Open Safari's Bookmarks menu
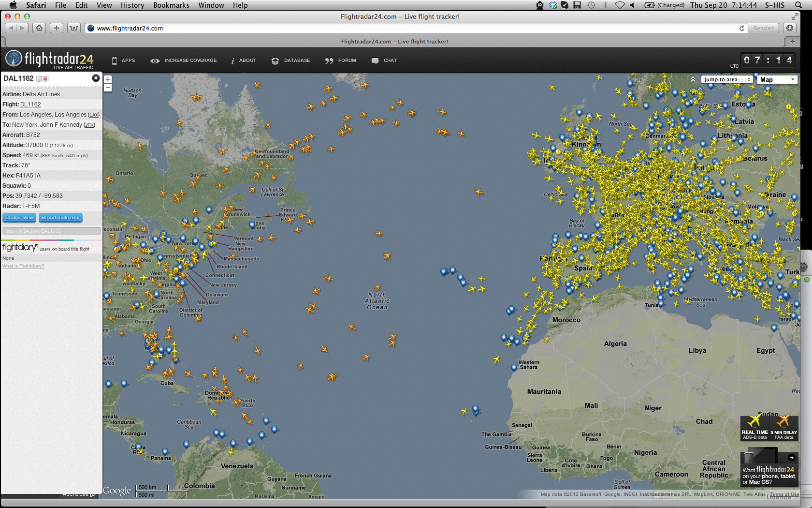 pos(171,5)
